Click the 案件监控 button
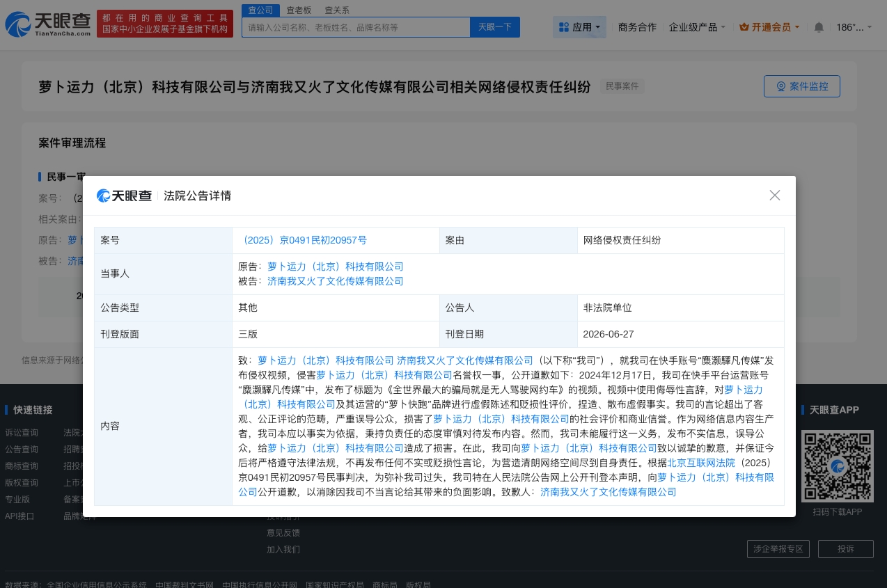 [802, 86]
